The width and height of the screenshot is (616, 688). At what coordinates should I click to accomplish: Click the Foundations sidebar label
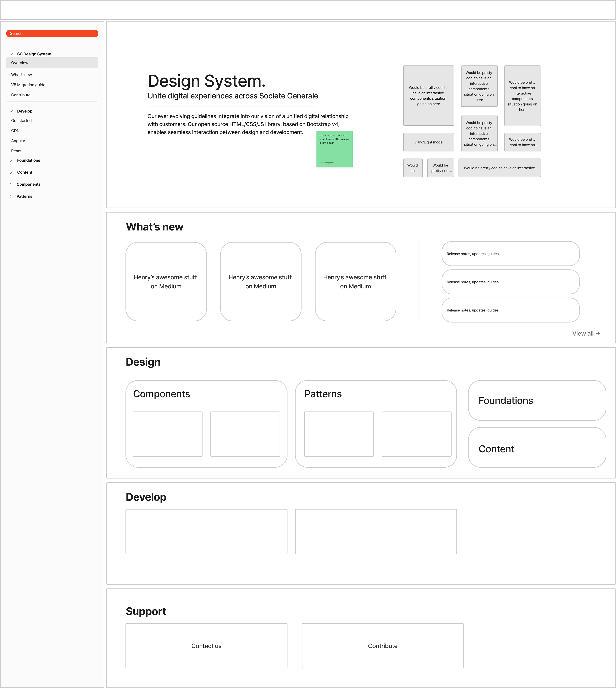pyautogui.click(x=29, y=160)
